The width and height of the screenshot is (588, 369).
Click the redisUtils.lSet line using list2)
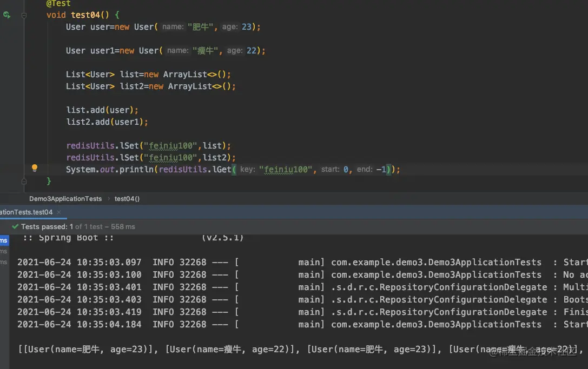[151, 157]
